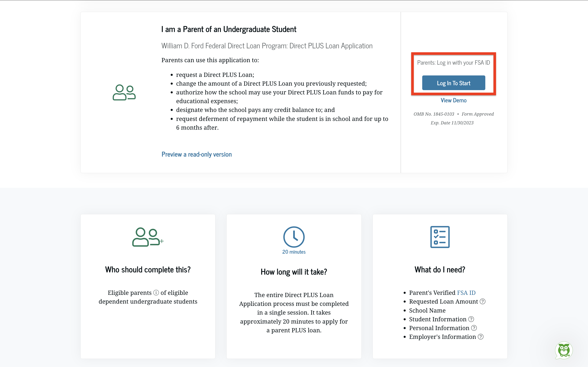Click the 20 minutes label under the clock
This screenshot has height=367, width=588.
pyautogui.click(x=294, y=252)
